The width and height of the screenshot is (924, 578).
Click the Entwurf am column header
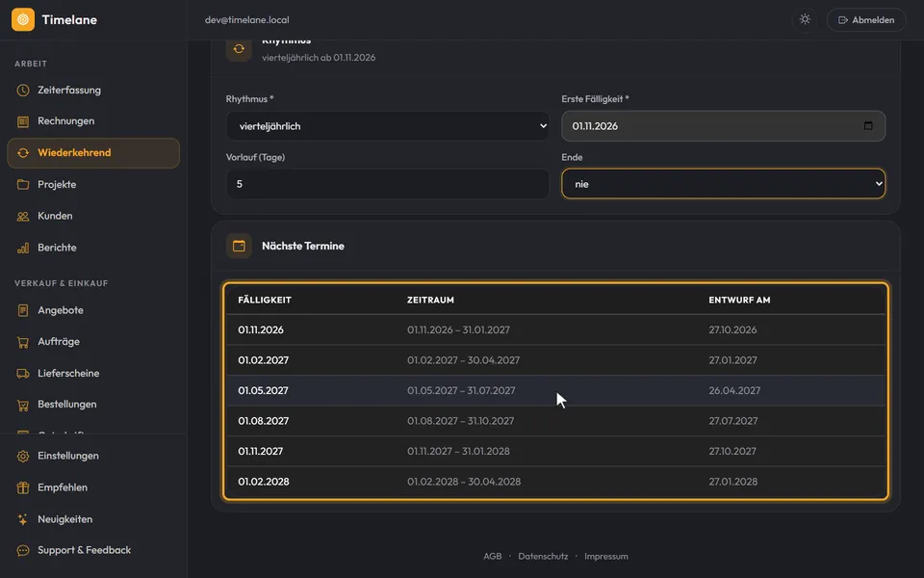(739, 301)
